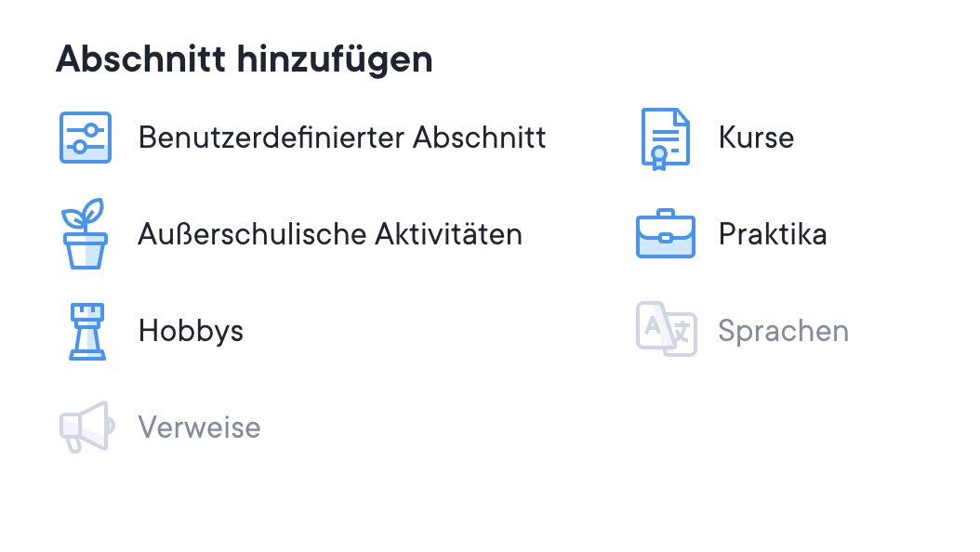Select the disabled Verweise label
The height and width of the screenshot is (552, 980).
(199, 427)
